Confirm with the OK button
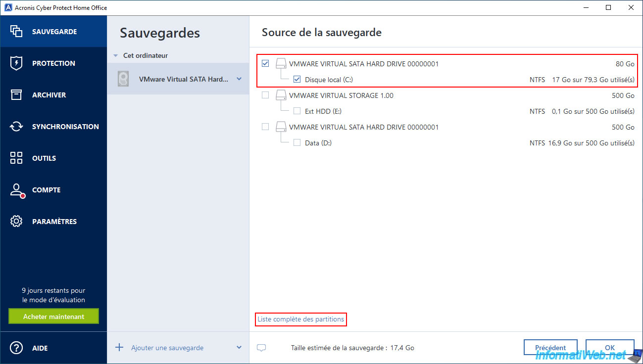Viewport: 643px width, 364px height. click(x=610, y=348)
